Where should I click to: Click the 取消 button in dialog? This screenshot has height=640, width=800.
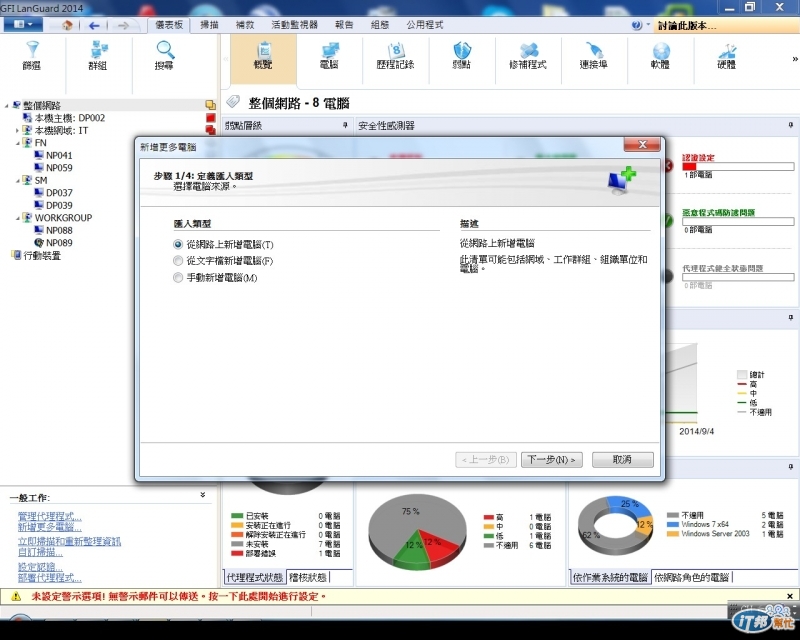tap(622, 459)
